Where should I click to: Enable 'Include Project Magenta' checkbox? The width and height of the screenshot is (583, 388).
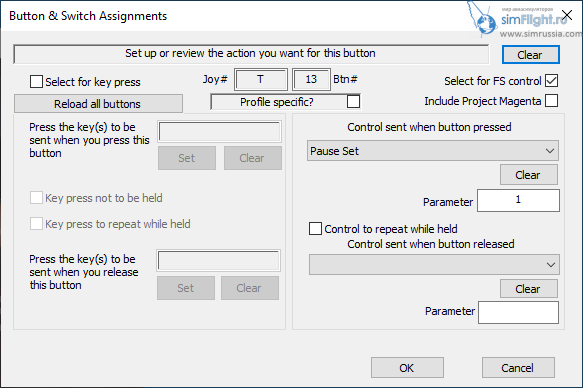point(551,101)
